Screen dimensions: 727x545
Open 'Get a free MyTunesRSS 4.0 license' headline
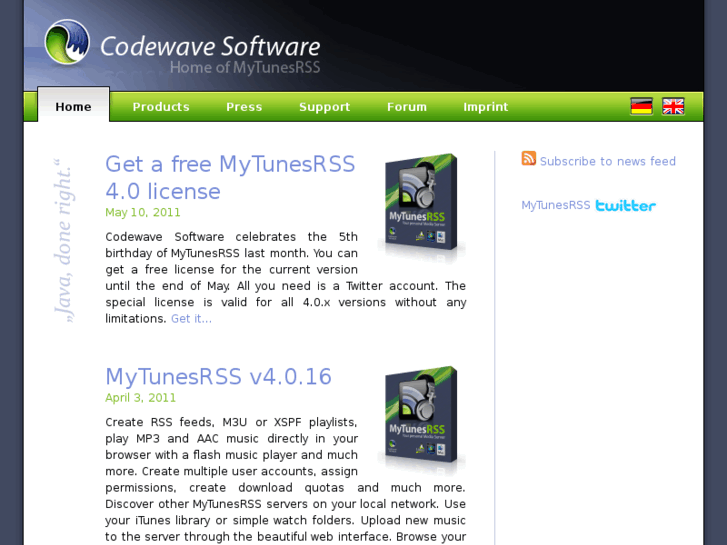click(x=230, y=178)
